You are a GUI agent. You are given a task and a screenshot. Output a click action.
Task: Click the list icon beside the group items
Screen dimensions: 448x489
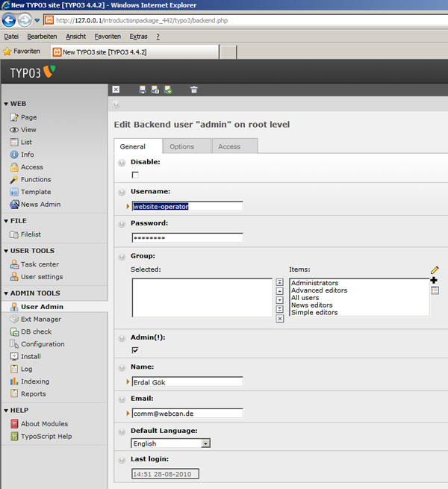(x=435, y=290)
